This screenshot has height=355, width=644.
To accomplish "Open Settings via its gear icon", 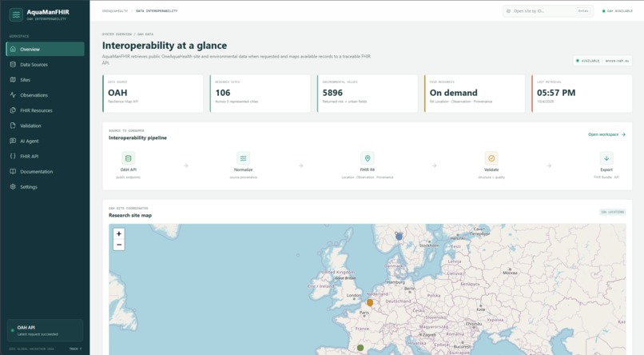I will click(x=13, y=186).
